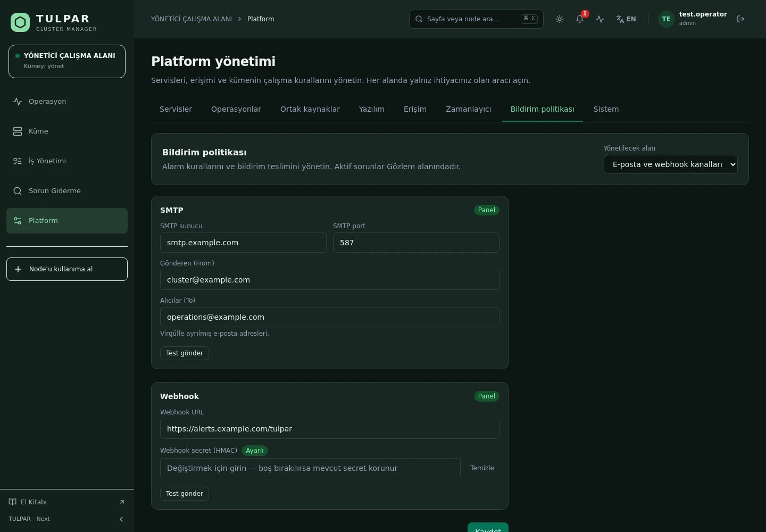This screenshot has width=766, height=532.
Task: Open Sorun Giderme section
Action: click(67, 191)
